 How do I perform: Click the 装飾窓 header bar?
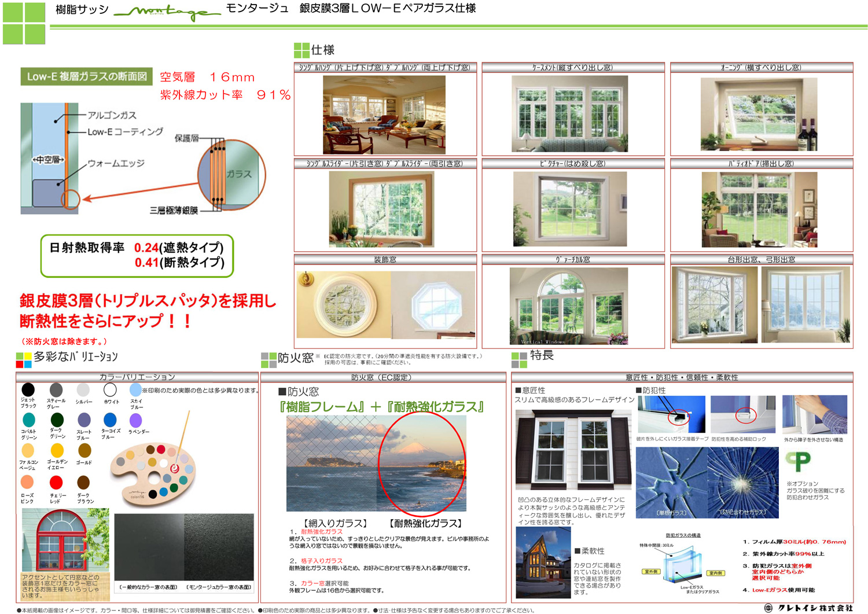(385, 260)
